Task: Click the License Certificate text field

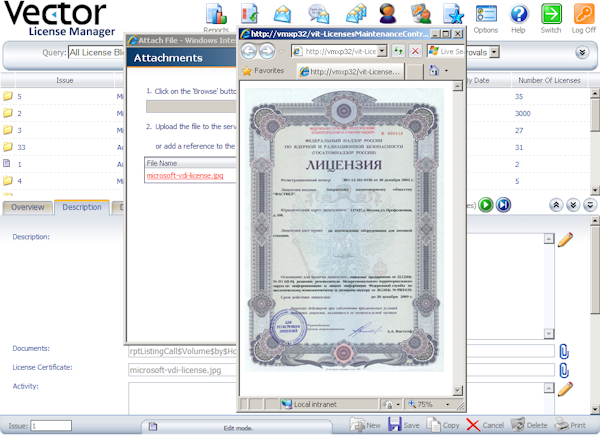Action: (183, 370)
